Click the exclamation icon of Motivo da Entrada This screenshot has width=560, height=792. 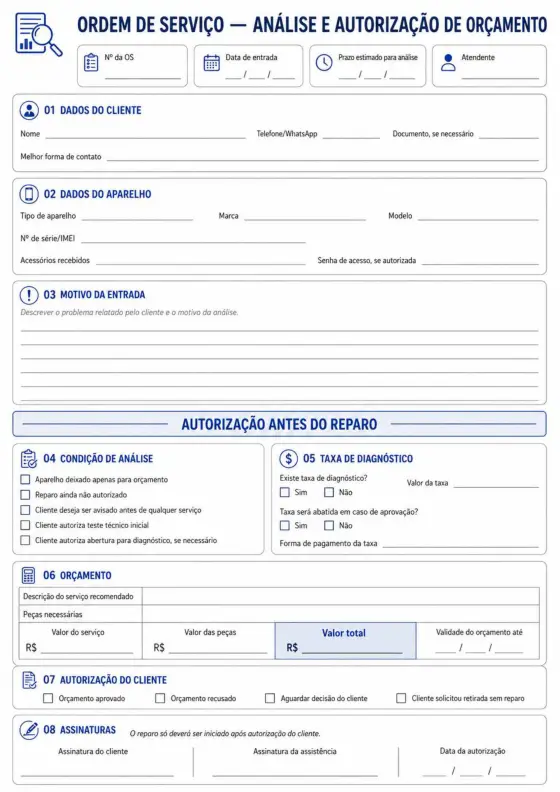pyautogui.click(x=29, y=294)
